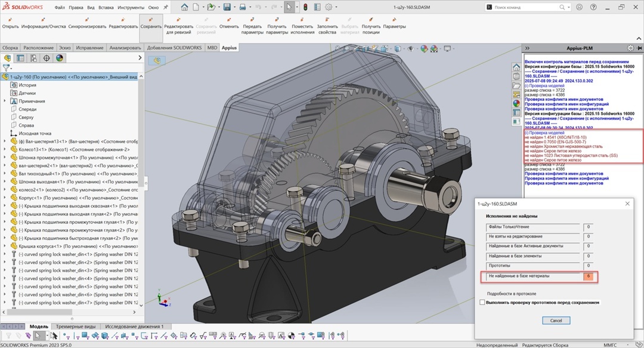The width and height of the screenshot is (644, 348).
Task: Open the ConfigurationManager panel tab
Action: [x=33, y=58]
